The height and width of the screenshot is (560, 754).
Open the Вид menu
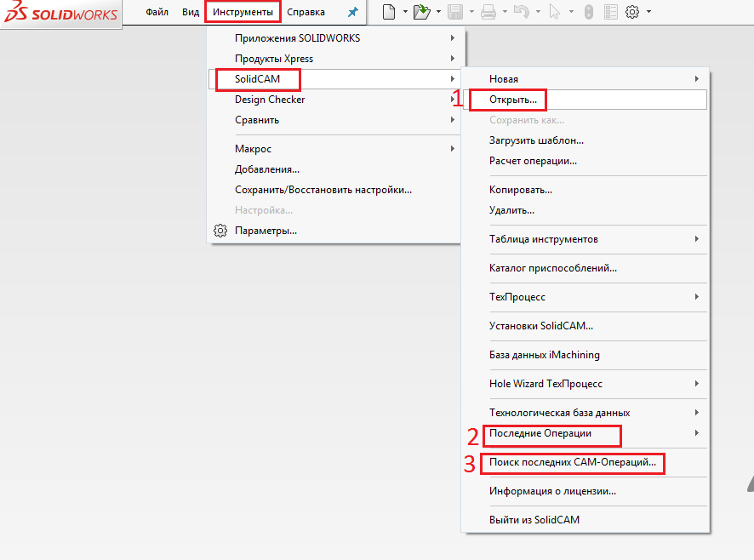(x=191, y=12)
